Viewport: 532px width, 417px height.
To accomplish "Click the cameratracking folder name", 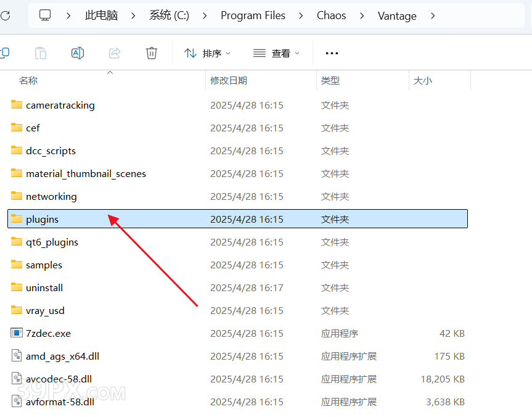I will pyautogui.click(x=60, y=105).
